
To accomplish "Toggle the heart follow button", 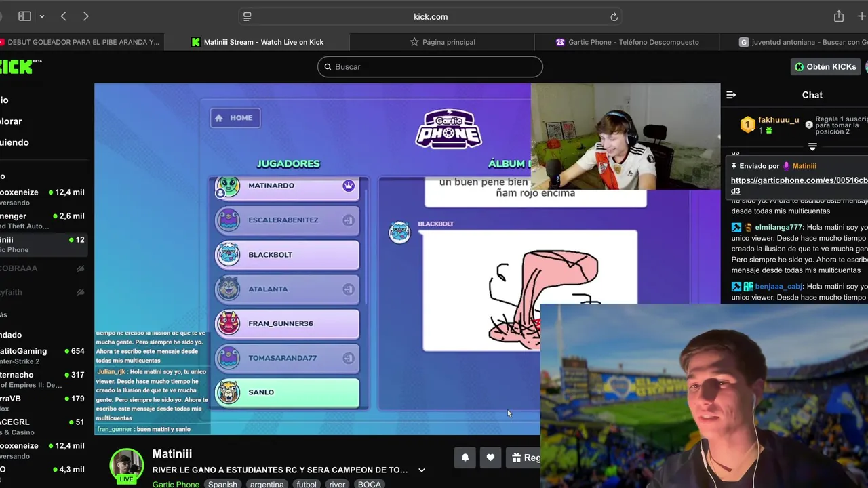I will click(x=491, y=457).
